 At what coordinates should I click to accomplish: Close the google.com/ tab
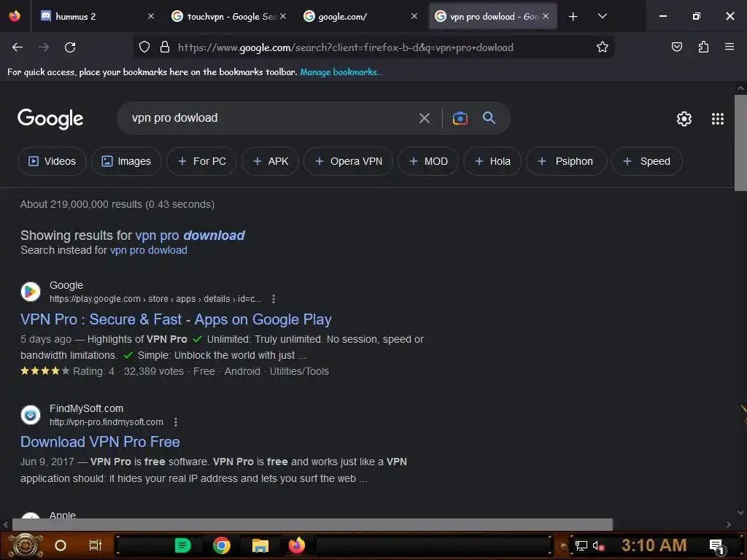pos(414,16)
